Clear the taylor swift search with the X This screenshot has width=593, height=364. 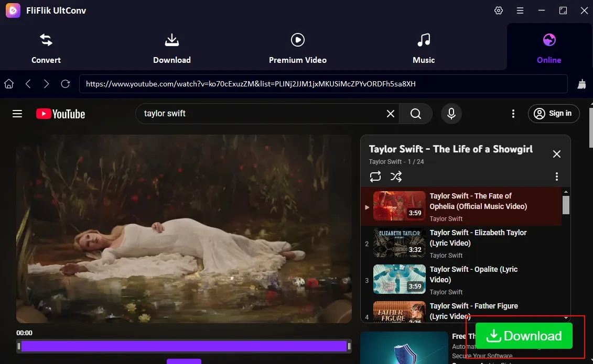click(x=390, y=114)
